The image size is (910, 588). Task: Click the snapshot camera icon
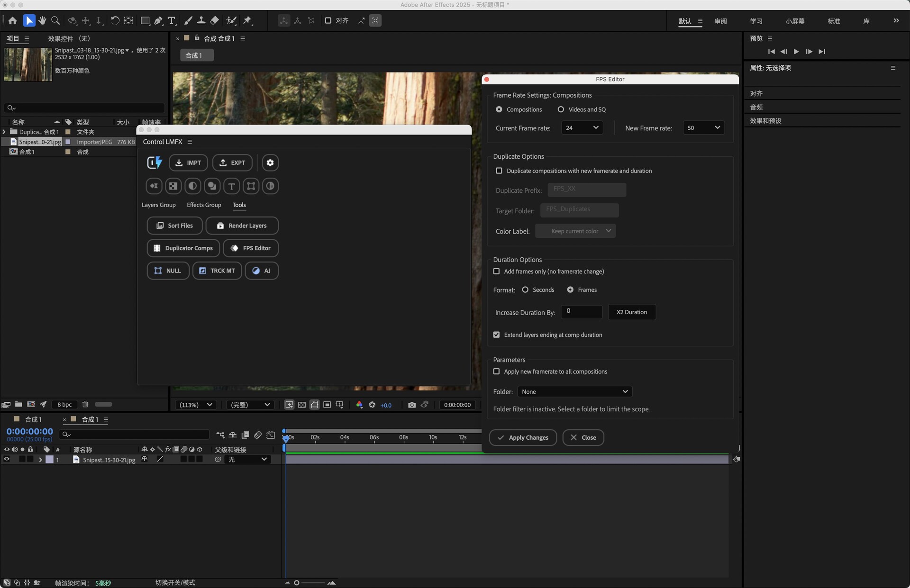coord(411,405)
